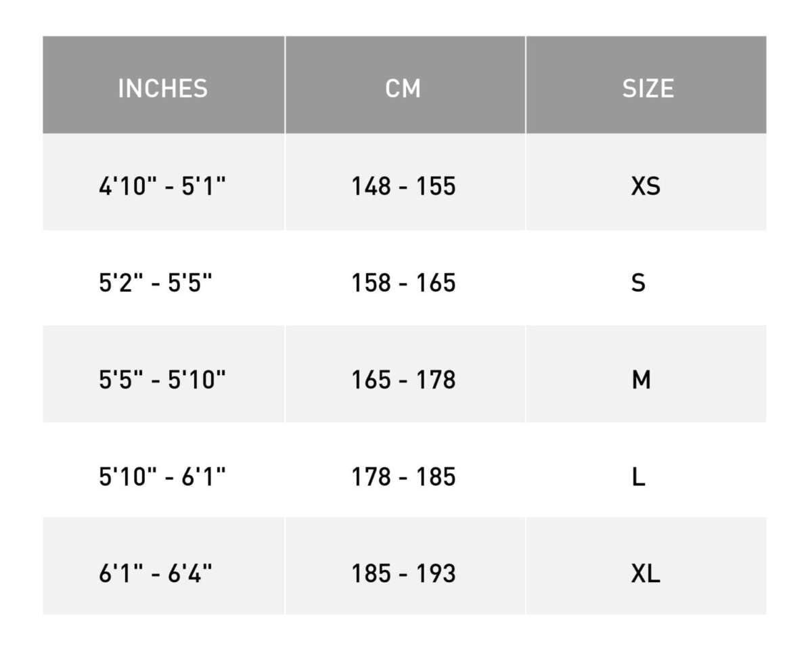This screenshot has width=812, height=662.
Task: Select the 158 - 165 cm cell
Action: tap(403, 282)
